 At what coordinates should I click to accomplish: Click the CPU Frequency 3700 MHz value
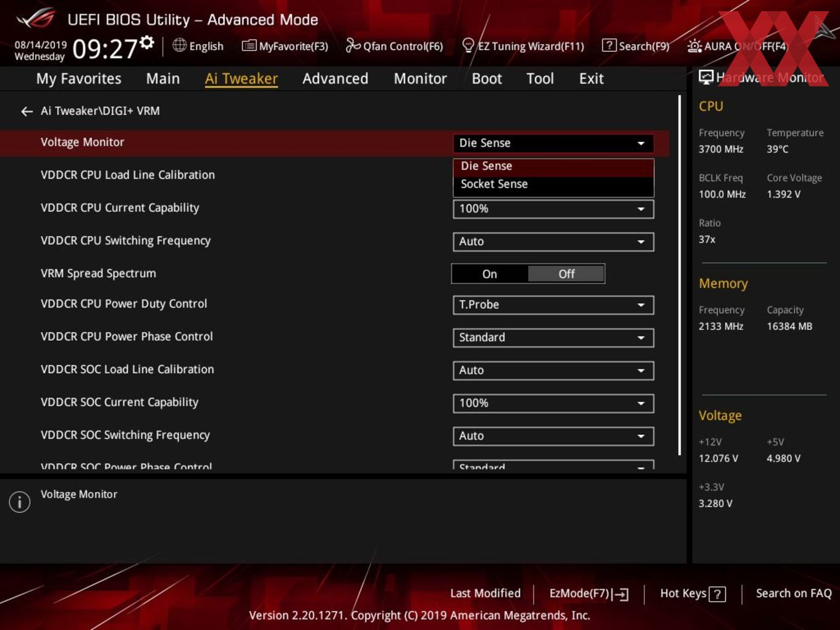721,149
